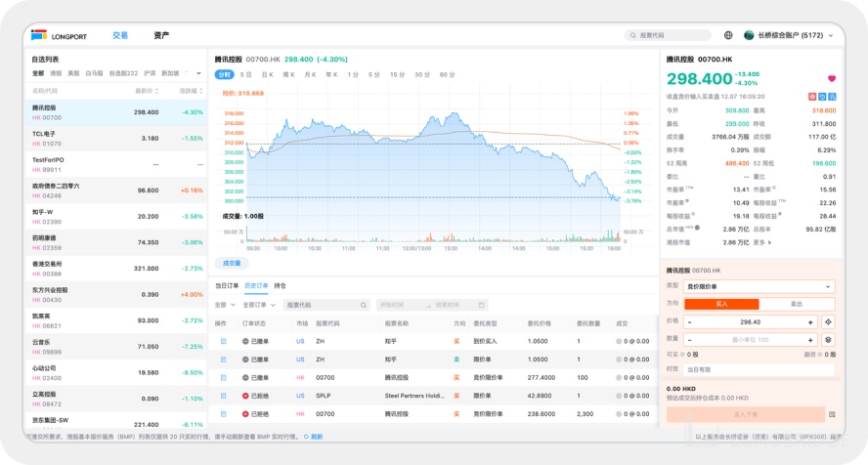Open order details icon for SPLP row
Viewport: 868px width, 465px height.
(222, 396)
